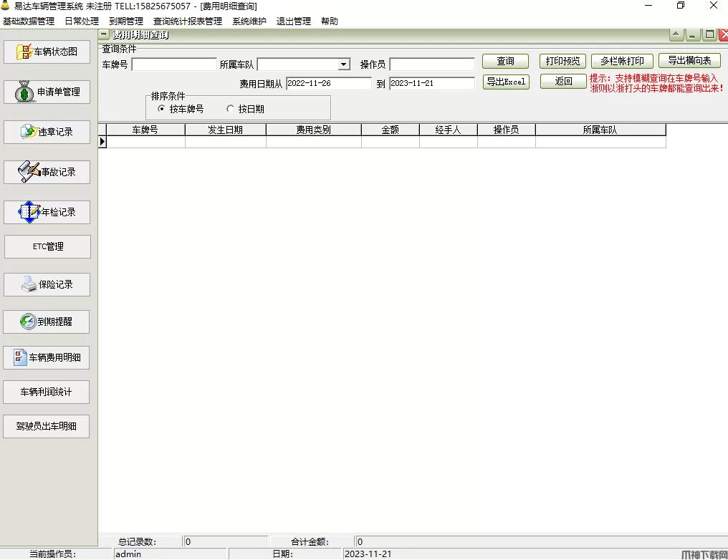
Task: Select the 按车牌号 sort radio button
Action: coord(161,109)
